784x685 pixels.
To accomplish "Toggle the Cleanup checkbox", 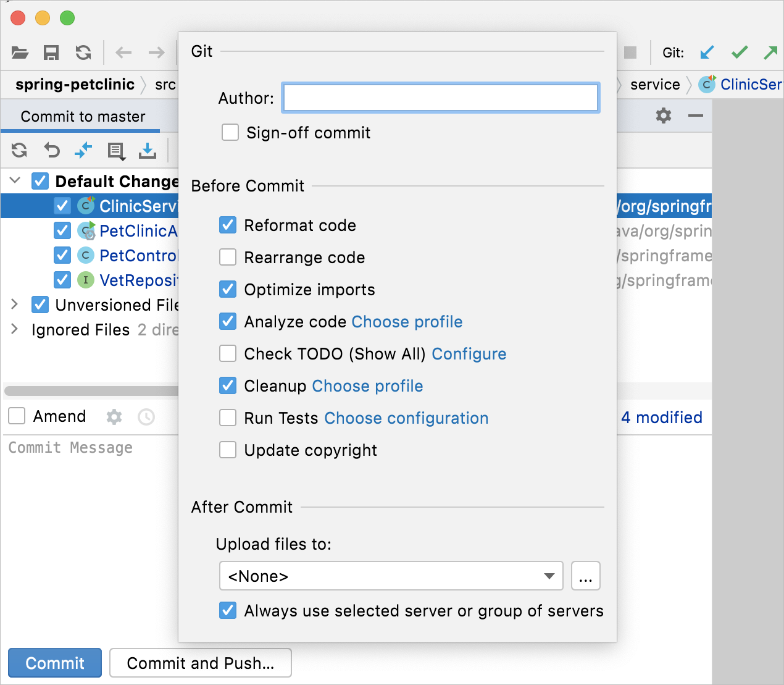I will [228, 385].
